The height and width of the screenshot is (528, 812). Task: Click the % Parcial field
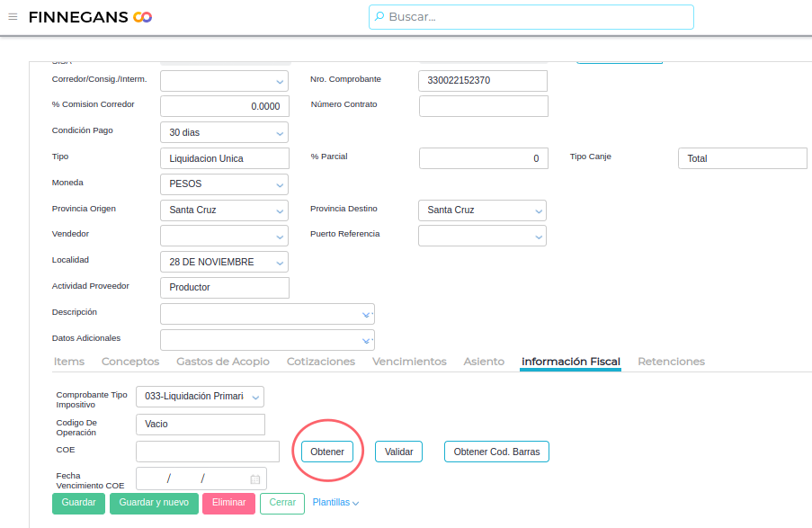484,158
